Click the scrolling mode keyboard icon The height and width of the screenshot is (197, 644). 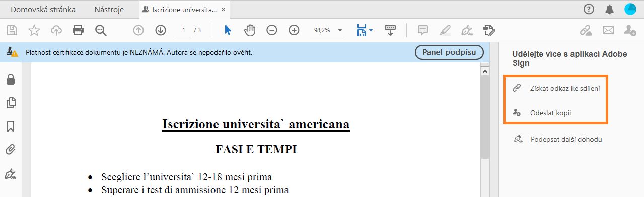[390, 30]
